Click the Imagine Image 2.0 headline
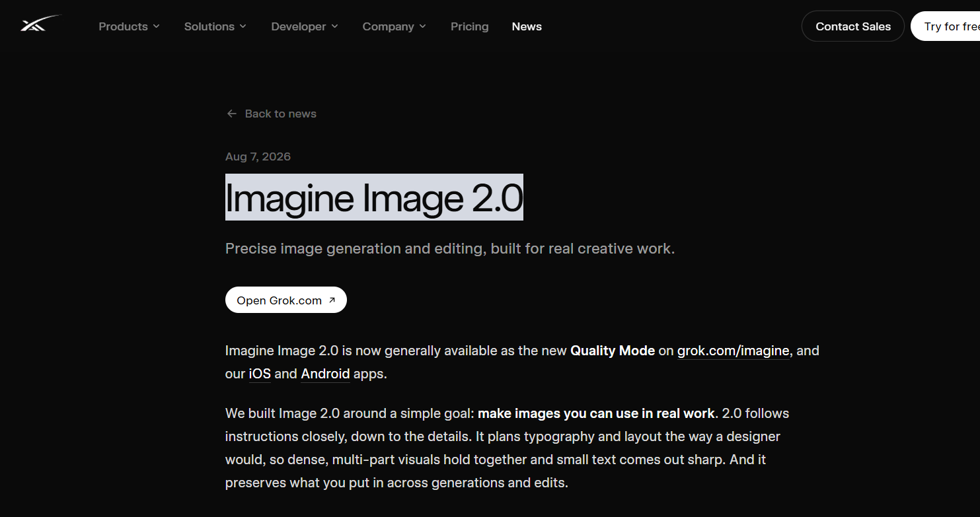This screenshot has height=517, width=980. point(374,197)
